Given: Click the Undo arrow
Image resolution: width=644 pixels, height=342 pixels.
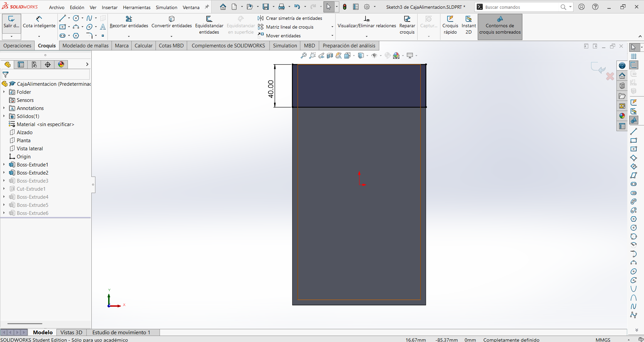Looking at the screenshot, I should point(297,7).
